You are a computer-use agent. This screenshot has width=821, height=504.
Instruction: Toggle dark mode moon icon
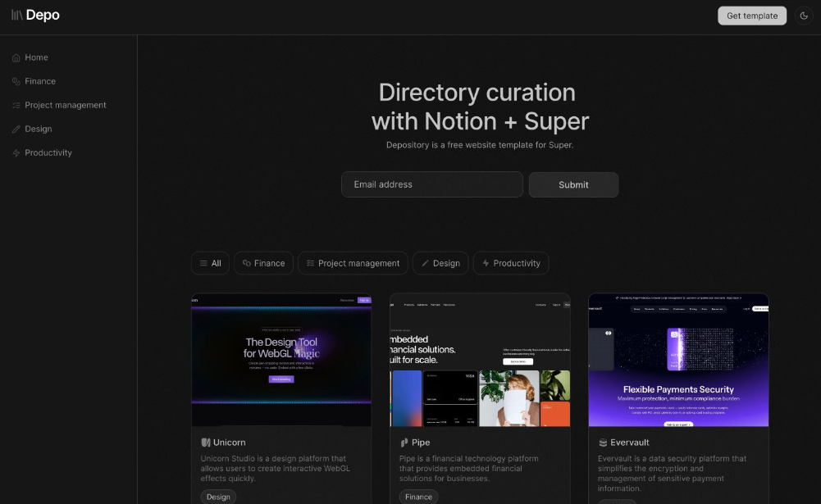coord(804,16)
